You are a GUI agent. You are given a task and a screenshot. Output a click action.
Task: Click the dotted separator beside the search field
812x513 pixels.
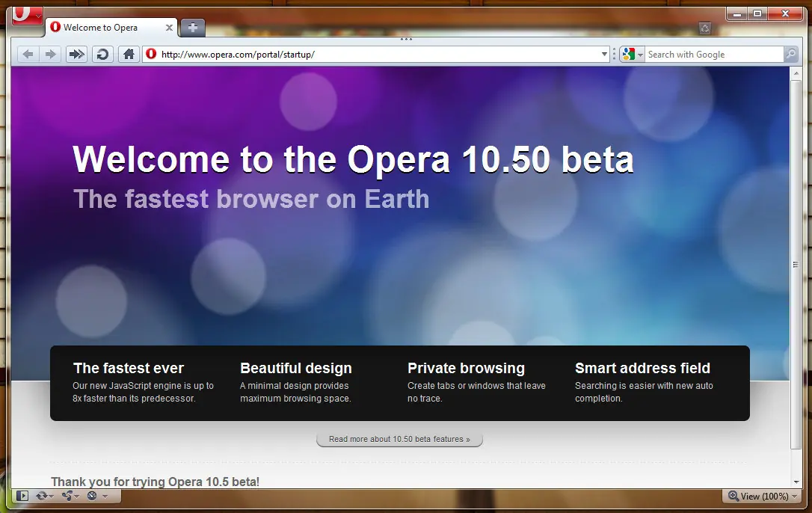point(614,55)
